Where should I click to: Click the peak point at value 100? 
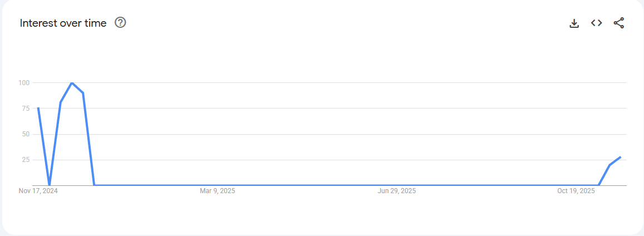click(x=72, y=83)
